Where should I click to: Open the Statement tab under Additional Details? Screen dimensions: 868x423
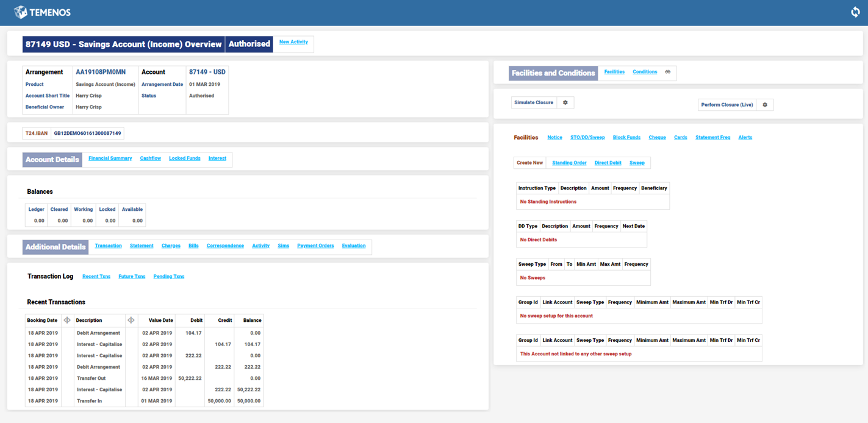[142, 246]
